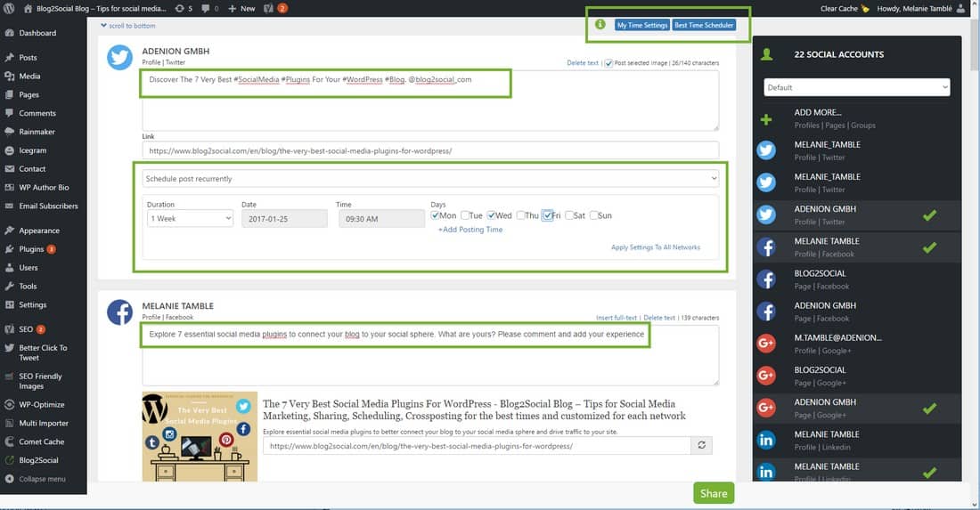The height and width of the screenshot is (510, 980).
Task: Open the WordPress logo menu in the admin bar
Action: point(9,8)
